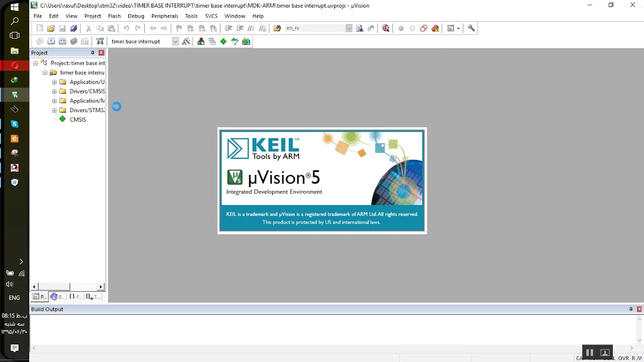Switch to the Books tab
Viewport: 644px width, 362px height.
(57, 297)
